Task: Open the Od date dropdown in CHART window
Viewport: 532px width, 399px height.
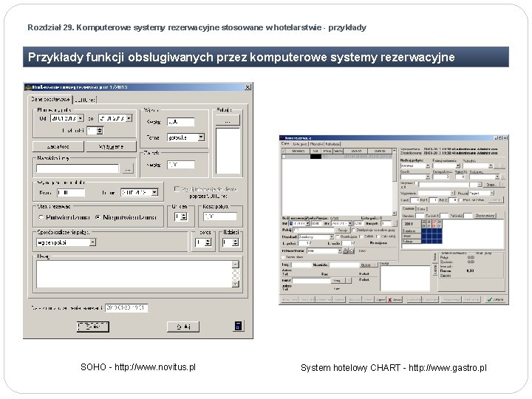Action: tap(307, 224)
